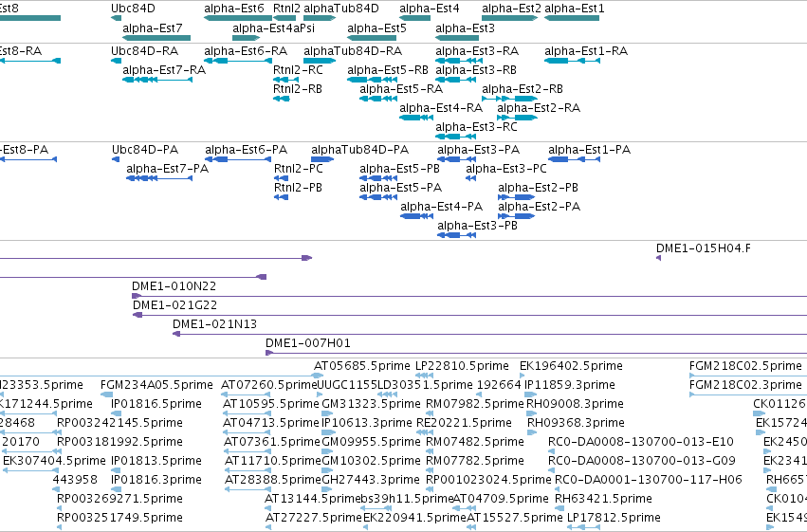Select protein alpha-Est1-PA
This screenshot has width=807, height=532.
tap(589, 150)
